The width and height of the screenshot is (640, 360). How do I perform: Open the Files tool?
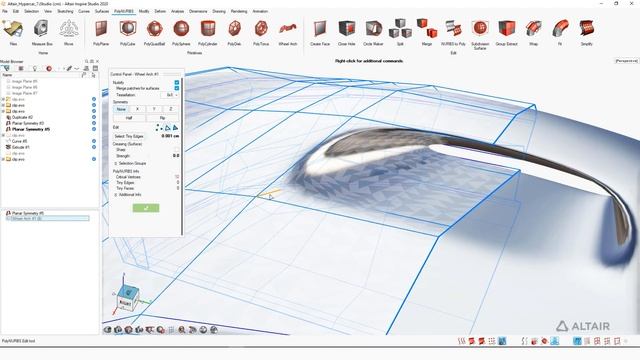[13, 33]
